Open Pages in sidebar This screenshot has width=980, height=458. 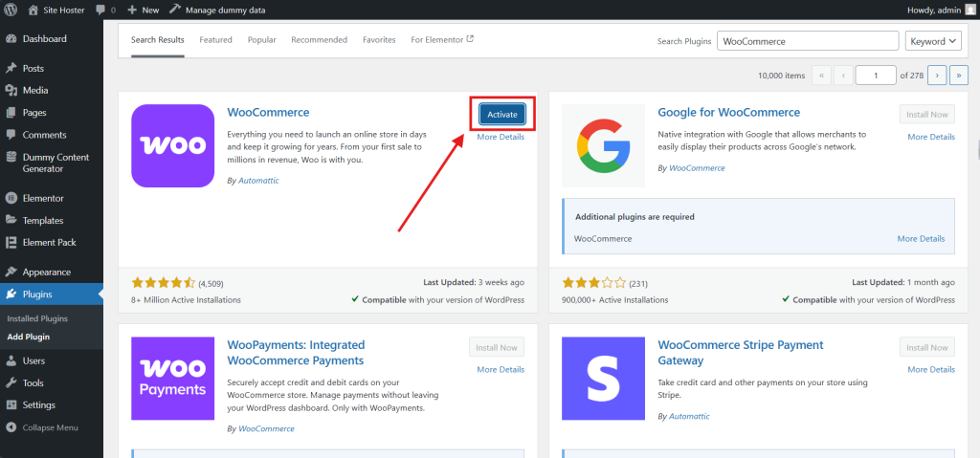coord(34,113)
